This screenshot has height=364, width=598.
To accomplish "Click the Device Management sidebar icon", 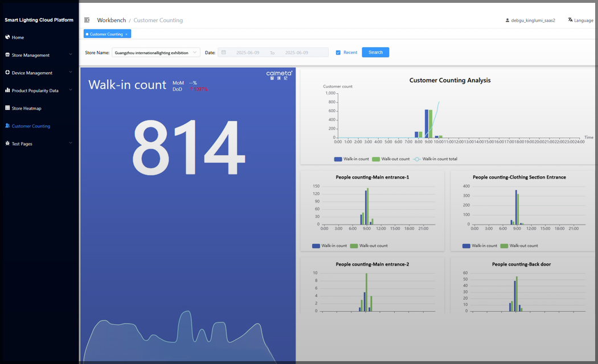I will coord(7,73).
